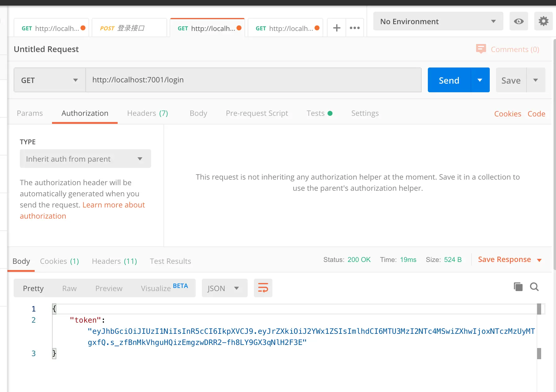Select the response Body tab
This screenshot has height=392, width=556.
coord(21,261)
